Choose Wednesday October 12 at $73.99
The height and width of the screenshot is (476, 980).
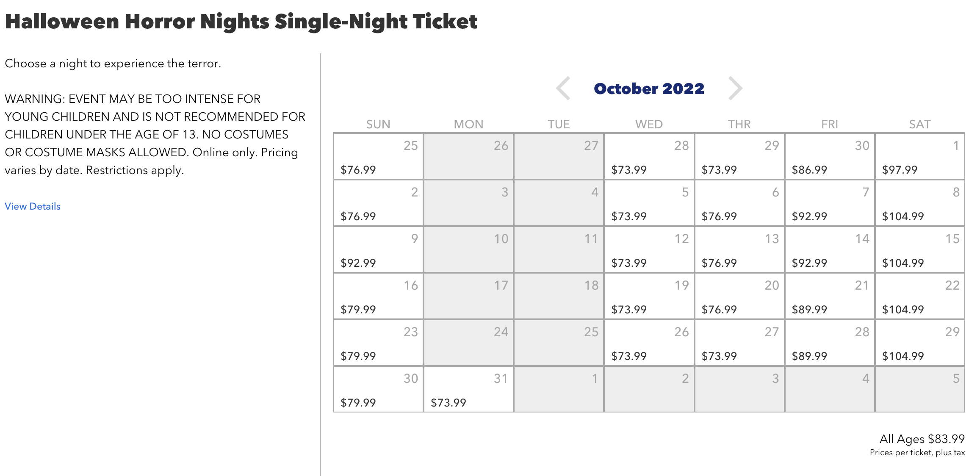pyautogui.click(x=649, y=249)
